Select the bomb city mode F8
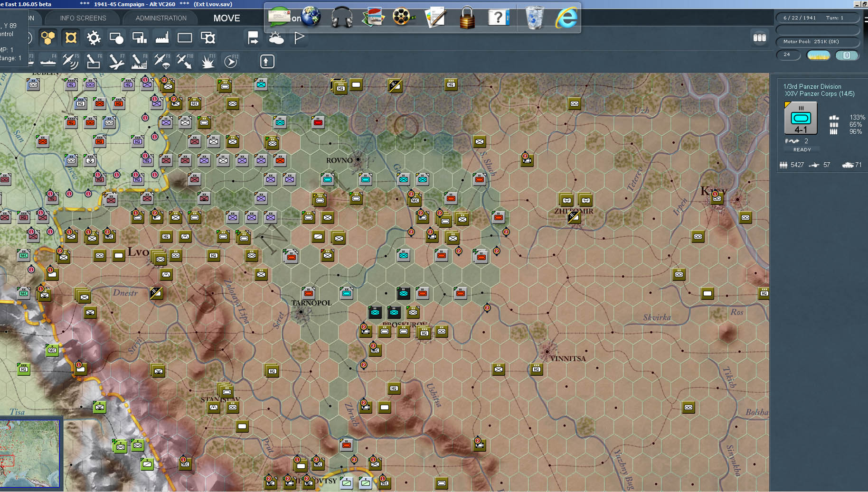868x492 pixels. coord(139,61)
